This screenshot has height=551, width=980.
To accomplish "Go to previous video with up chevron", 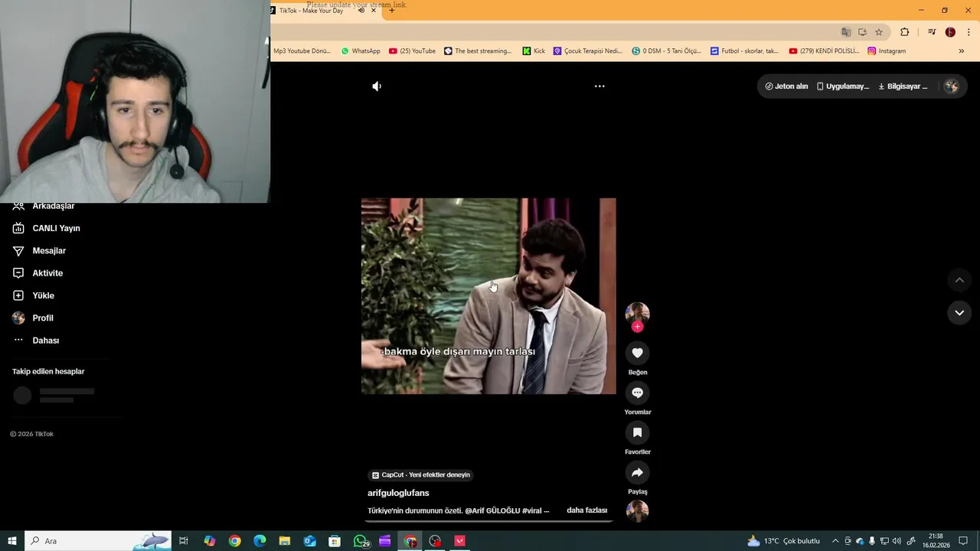I will click(959, 280).
